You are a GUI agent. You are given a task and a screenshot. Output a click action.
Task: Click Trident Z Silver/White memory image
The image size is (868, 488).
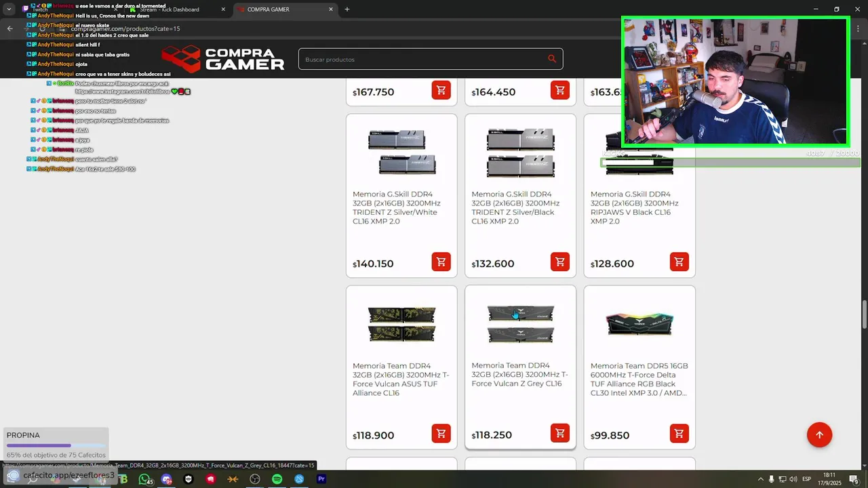pos(401,152)
